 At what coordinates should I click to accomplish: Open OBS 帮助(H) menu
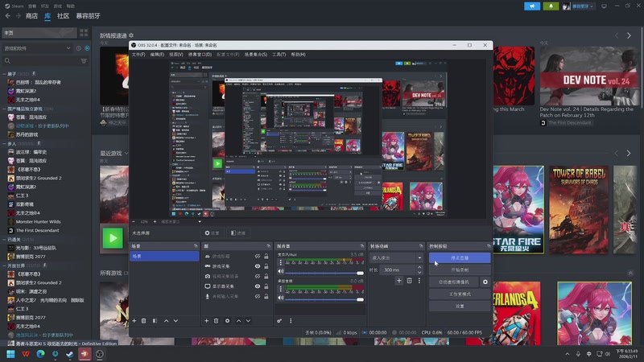298,54
